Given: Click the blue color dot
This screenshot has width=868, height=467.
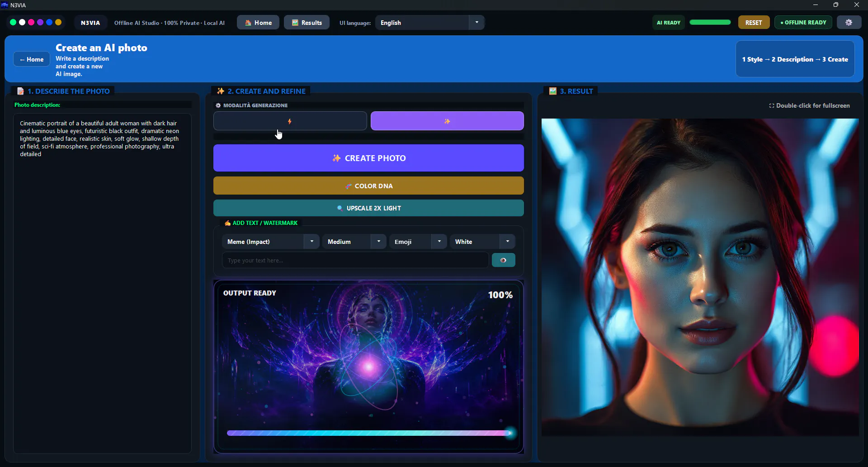Looking at the screenshot, I should click(49, 22).
